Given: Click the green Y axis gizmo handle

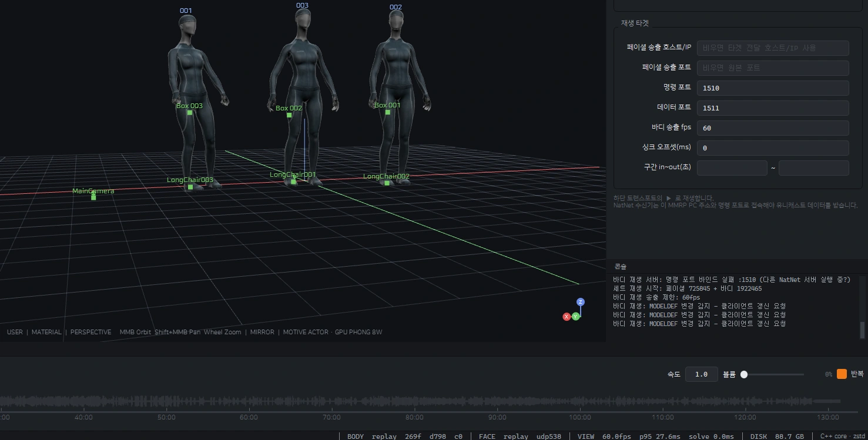Looking at the screenshot, I should point(576,317).
